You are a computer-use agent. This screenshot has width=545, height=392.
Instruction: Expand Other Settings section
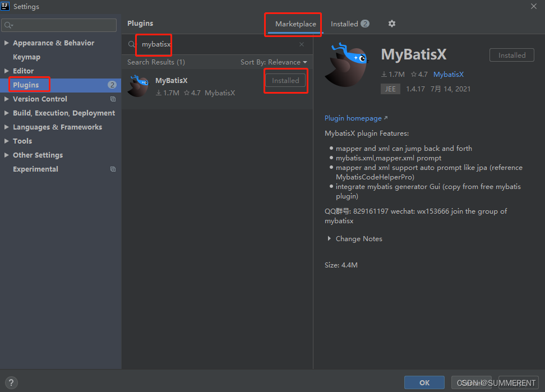tap(6, 155)
